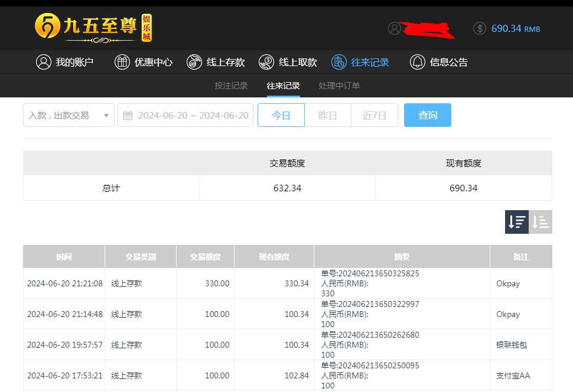Open the date range selector dropdown
This screenshot has width=573, height=392.
coord(185,115)
